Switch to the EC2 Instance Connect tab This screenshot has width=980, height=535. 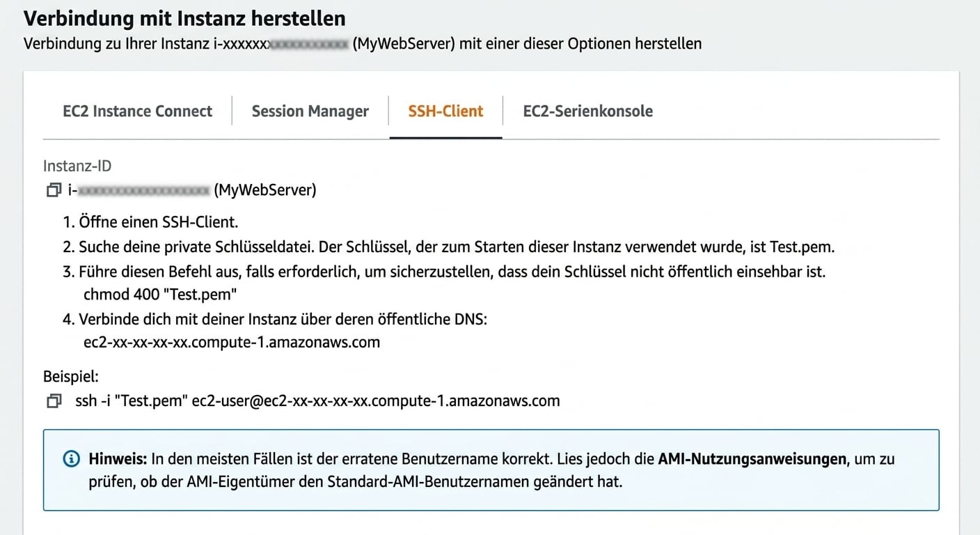pyautogui.click(x=137, y=111)
